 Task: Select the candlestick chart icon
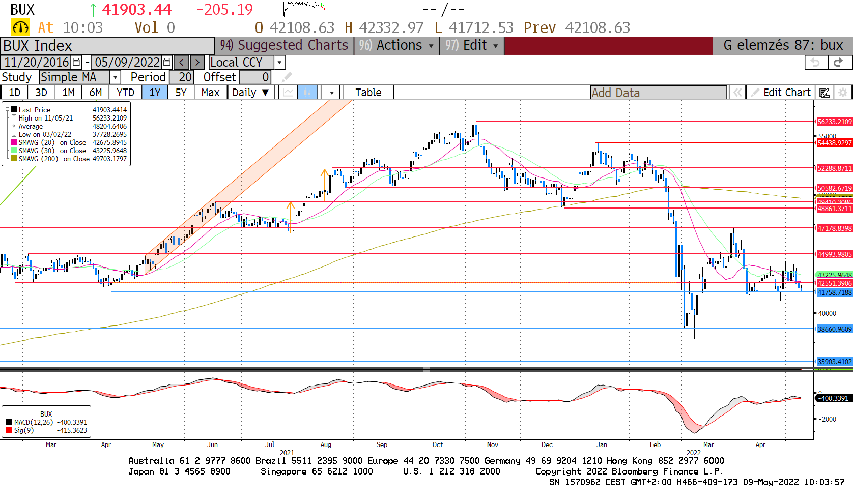click(x=307, y=93)
